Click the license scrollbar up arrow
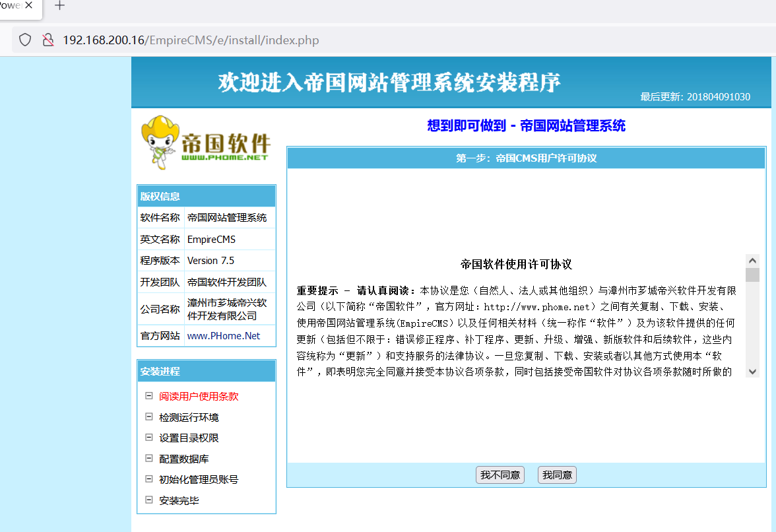 [752, 260]
